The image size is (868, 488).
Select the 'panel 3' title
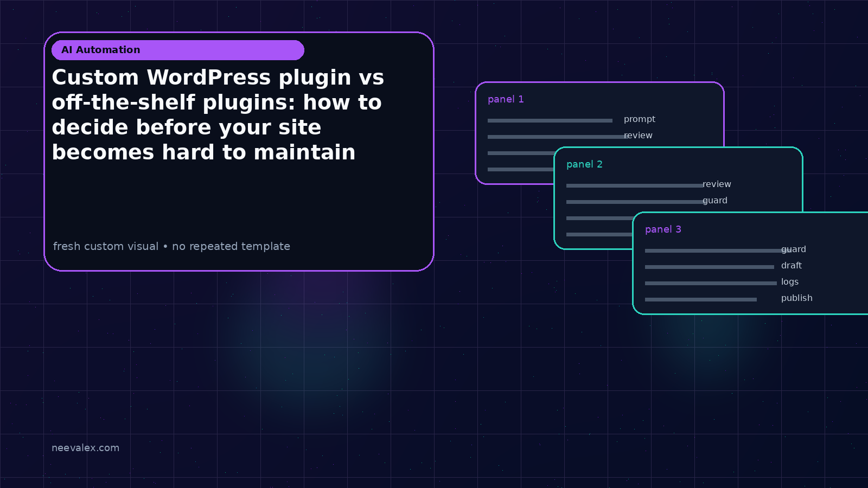point(663,229)
